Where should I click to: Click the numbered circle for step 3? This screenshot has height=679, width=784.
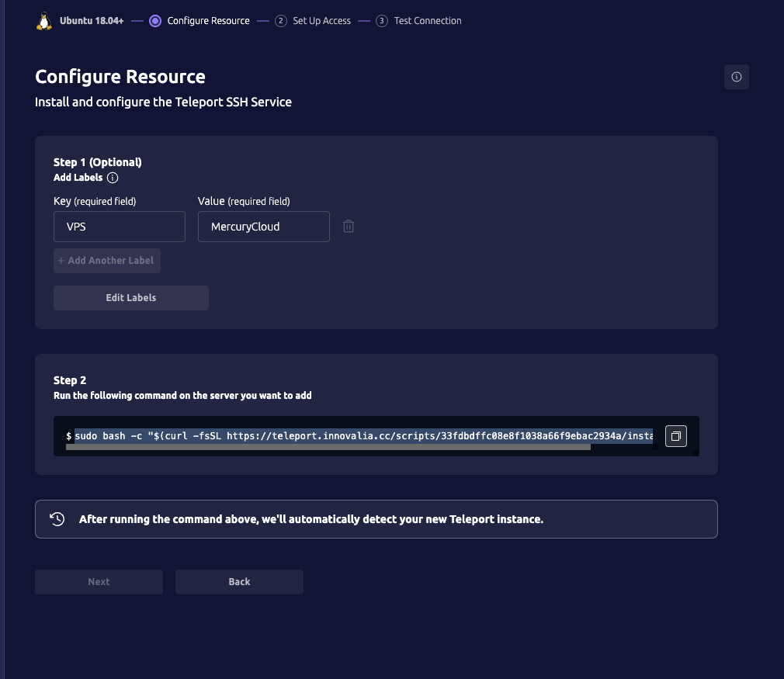pyautogui.click(x=381, y=21)
